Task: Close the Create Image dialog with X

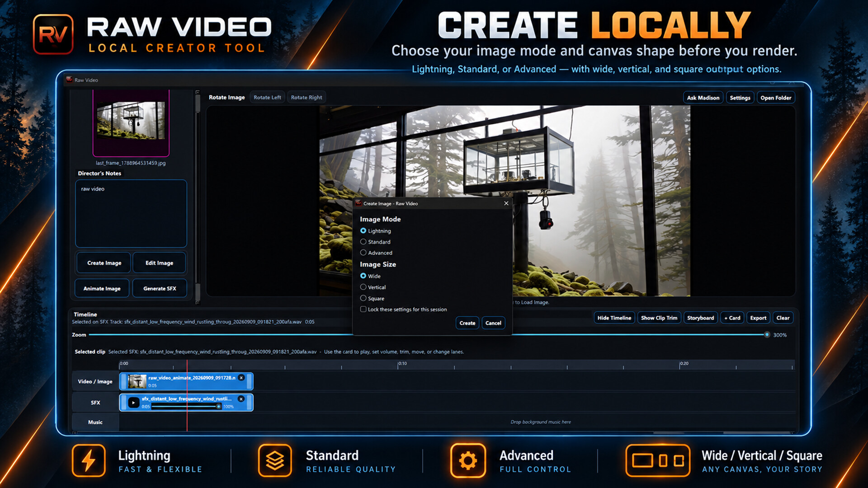Action: pyautogui.click(x=506, y=203)
